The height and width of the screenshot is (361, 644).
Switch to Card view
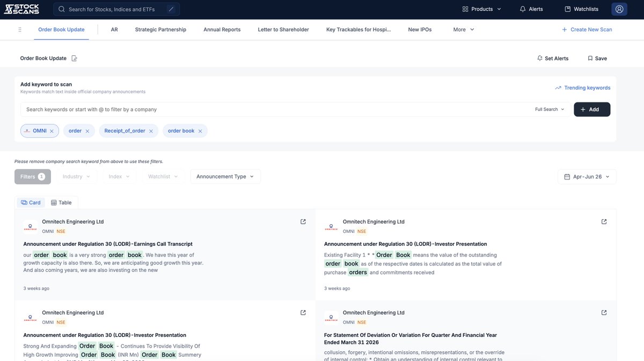pyautogui.click(x=31, y=203)
